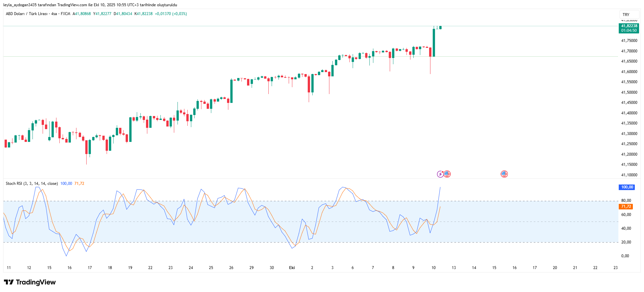The image size is (644, 292).
Task: Click the US flag event icon near October 10
Action: [x=447, y=174]
